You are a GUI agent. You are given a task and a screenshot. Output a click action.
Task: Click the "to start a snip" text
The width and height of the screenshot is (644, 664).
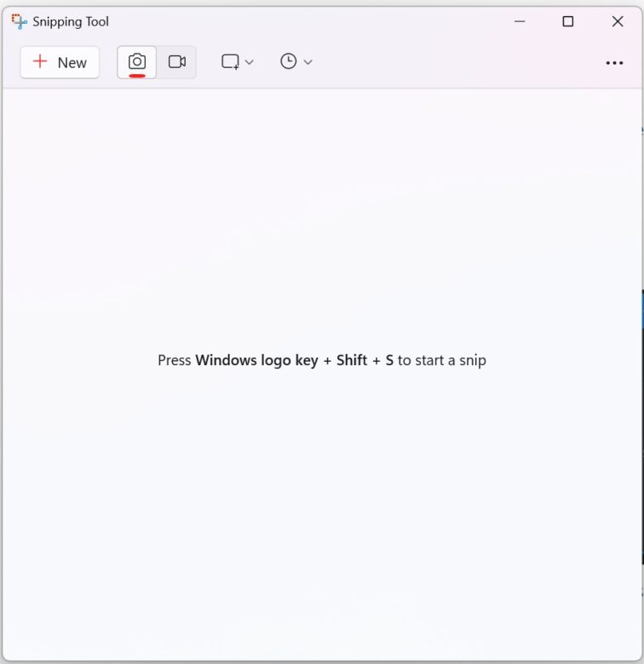coord(441,360)
